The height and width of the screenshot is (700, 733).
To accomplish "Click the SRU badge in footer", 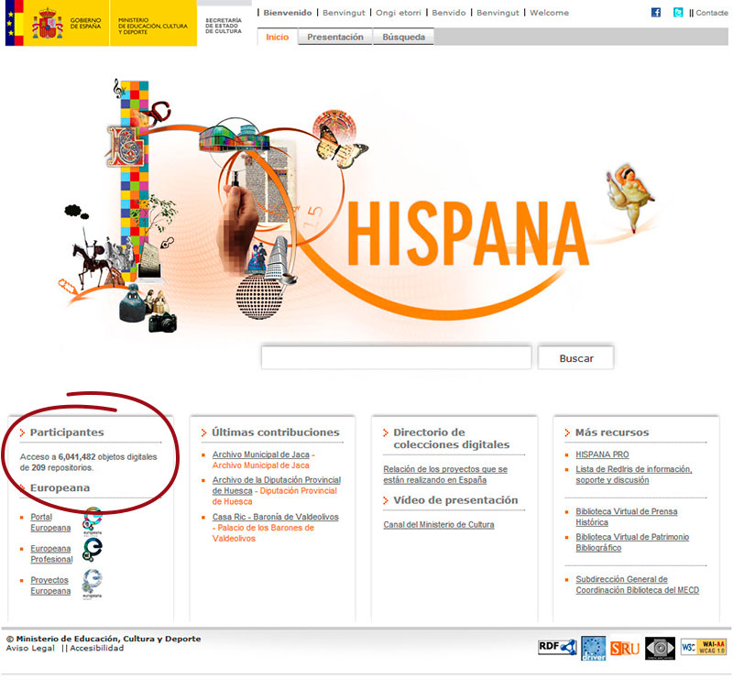I will click(x=625, y=648).
